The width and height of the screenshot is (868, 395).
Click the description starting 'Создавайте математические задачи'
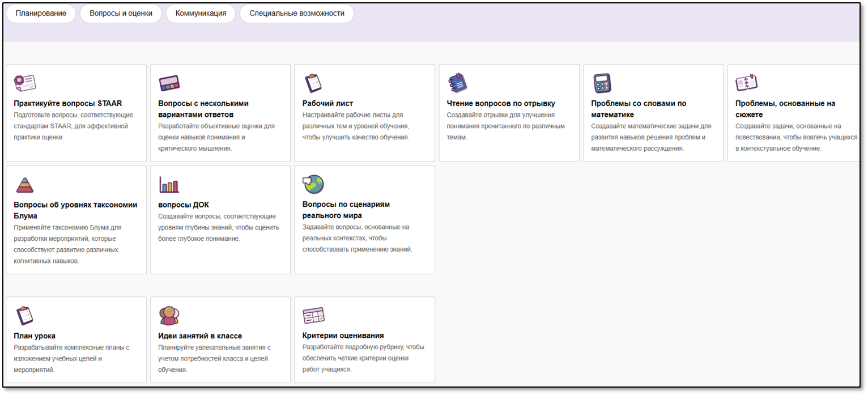coord(651,137)
